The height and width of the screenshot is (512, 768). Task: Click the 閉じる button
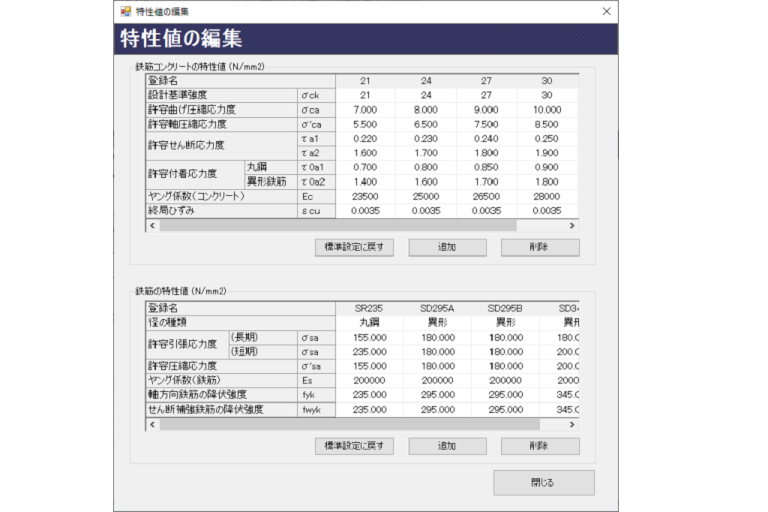coord(543,483)
